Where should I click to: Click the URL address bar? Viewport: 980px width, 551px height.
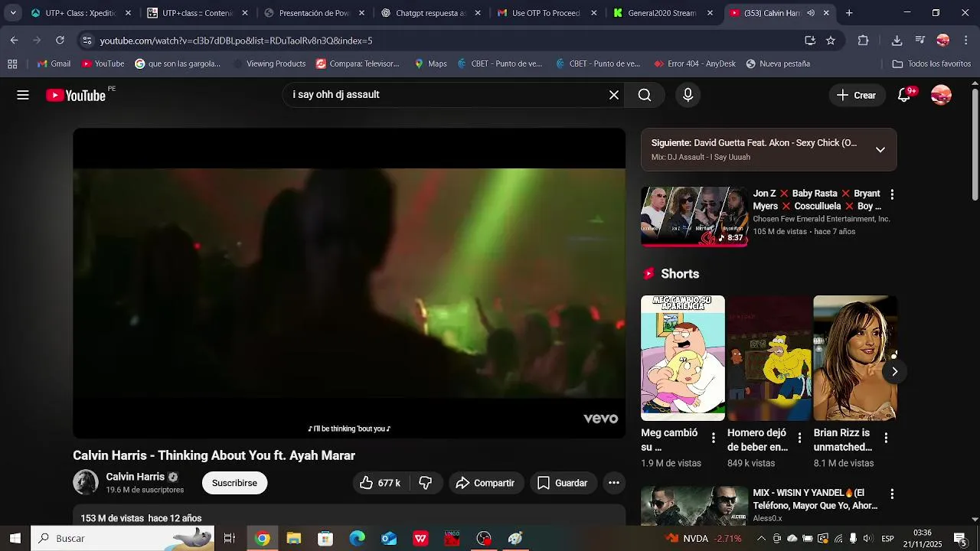point(448,41)
